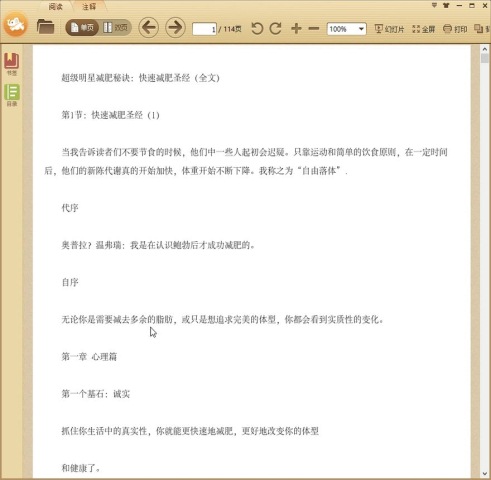This screenshot has width=491, height=480.
Task: Go to the next page arrow
Action: click(x=175, y=27)
